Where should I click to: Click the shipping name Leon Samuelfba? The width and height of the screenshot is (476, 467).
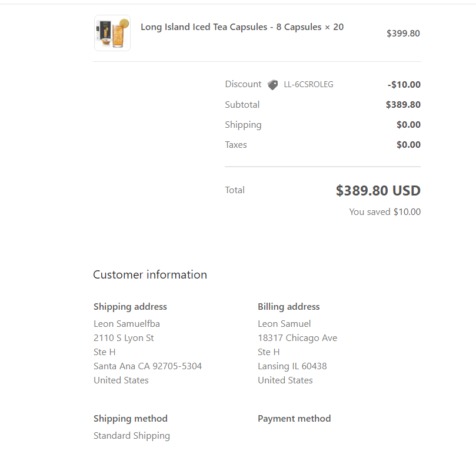[x=127, y=323]
